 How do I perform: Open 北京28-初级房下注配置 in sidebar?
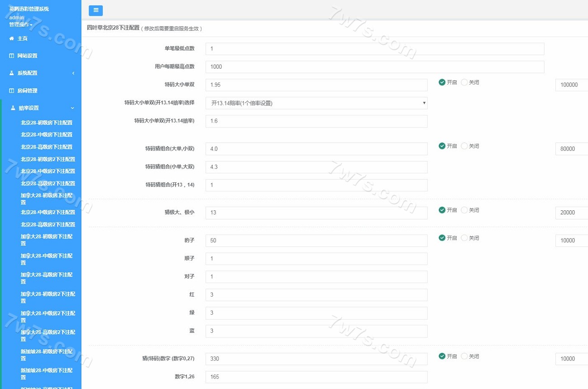(47, 123)
